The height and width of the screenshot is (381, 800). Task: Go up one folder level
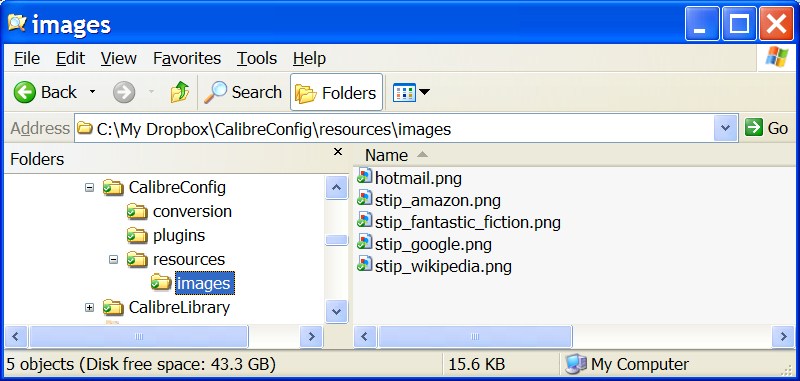tap(180, 92)
